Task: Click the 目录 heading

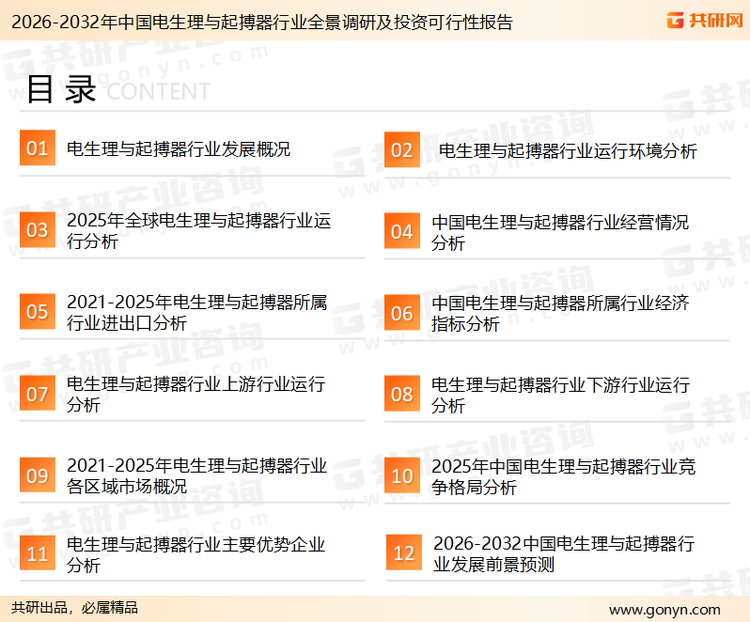Action: tap(61, 89)
